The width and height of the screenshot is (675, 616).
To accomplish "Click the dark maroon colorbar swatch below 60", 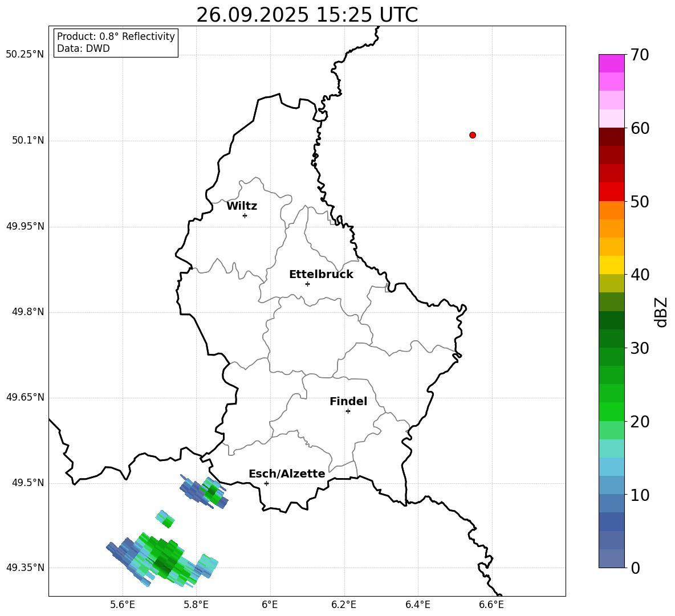I will tap(611, 137).
